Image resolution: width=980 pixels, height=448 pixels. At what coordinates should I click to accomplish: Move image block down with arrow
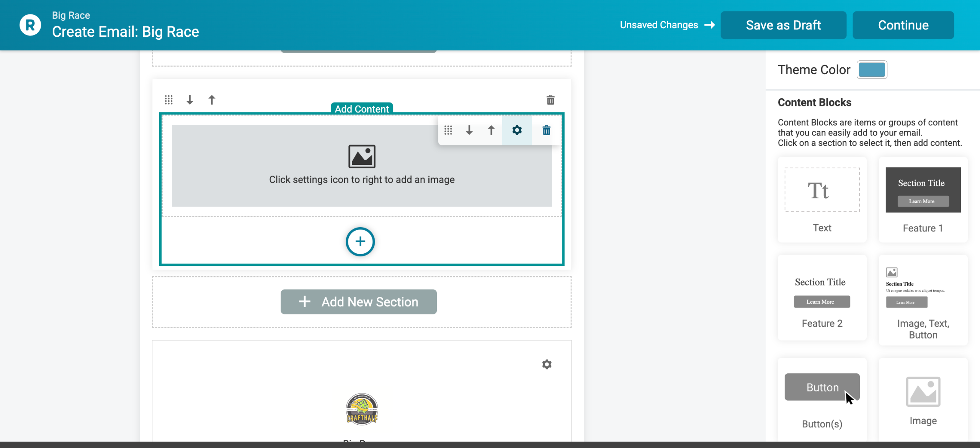[469, 130]
